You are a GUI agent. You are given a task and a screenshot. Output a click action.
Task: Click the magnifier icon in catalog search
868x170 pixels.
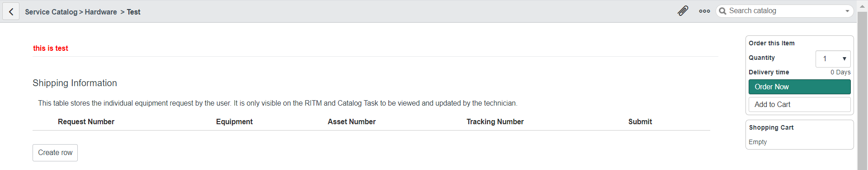pyautogui.click(x=722, y=11)
